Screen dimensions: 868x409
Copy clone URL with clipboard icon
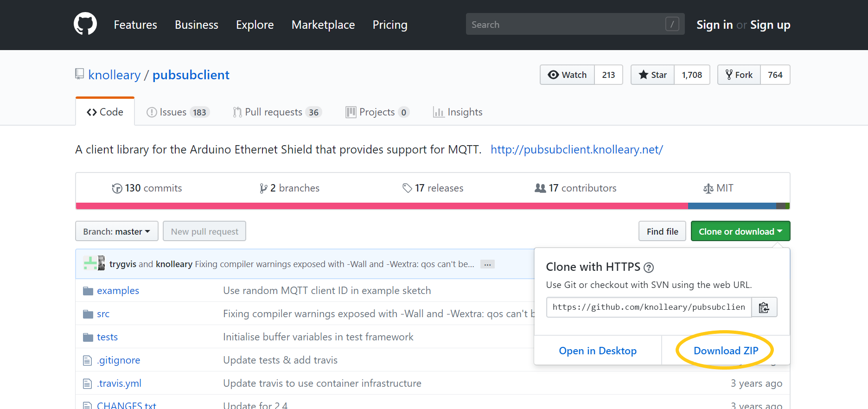(764, 307)
